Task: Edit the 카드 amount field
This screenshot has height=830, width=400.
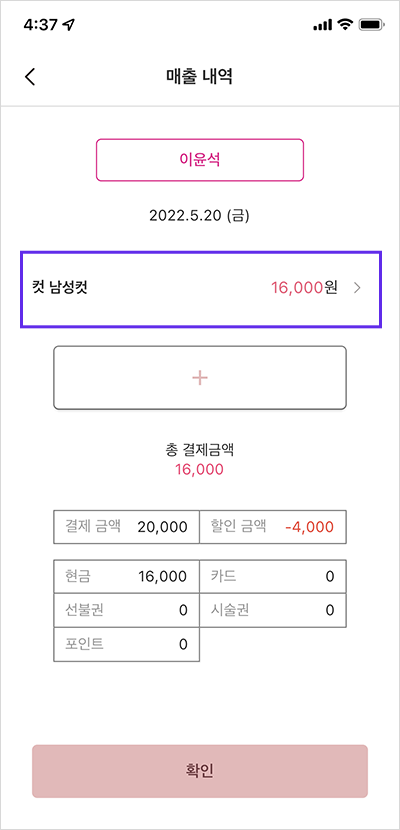Action: click(x=273, y=576)
